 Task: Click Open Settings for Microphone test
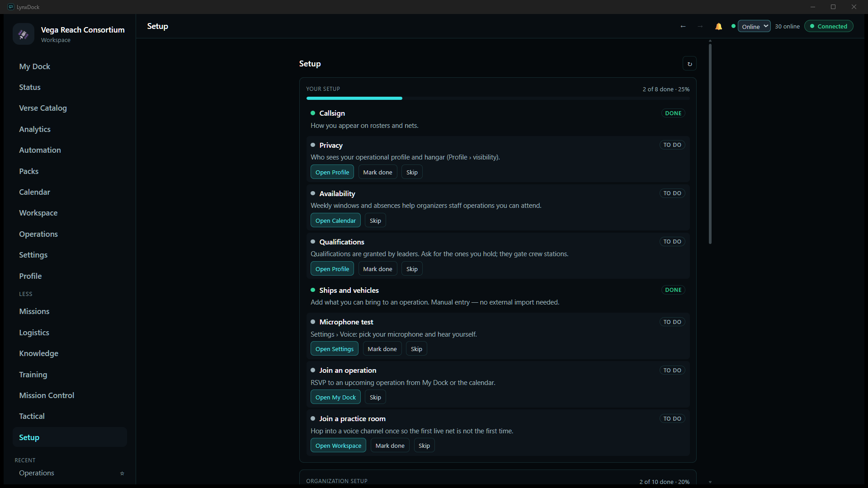(335, 349)
